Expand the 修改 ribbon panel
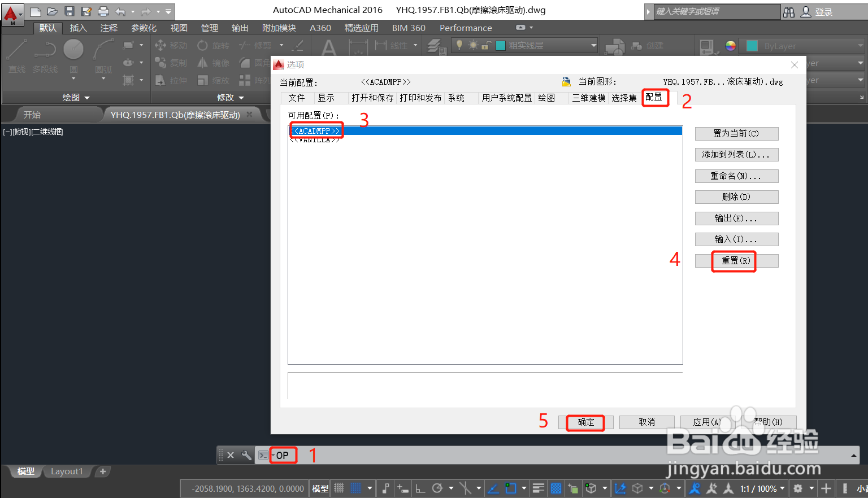This screenshot has height=498, width=868. [231, 98]
